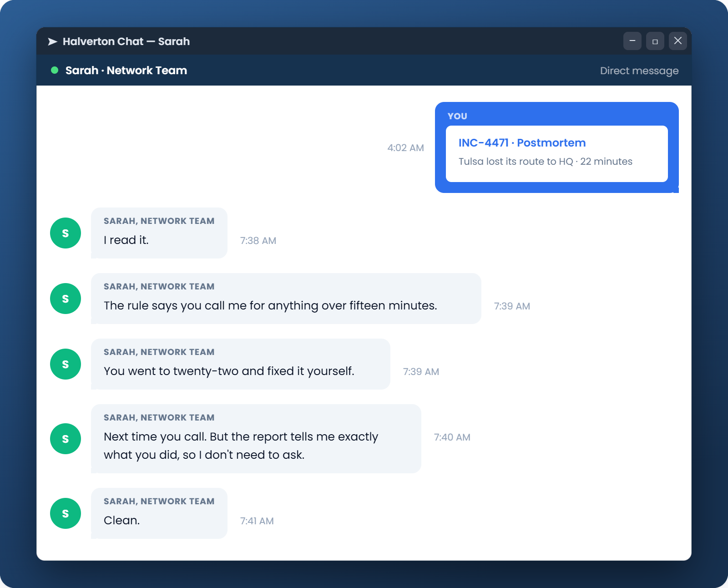Close the Halverton Chat window
This screenshot has height=588, width=728.
coord(678,41)
